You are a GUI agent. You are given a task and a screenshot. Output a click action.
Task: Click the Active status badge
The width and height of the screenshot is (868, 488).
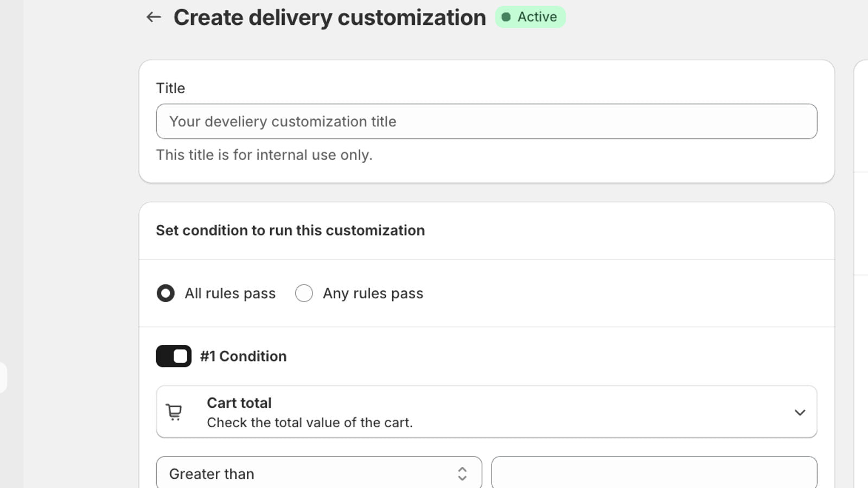tap(530, 17)
